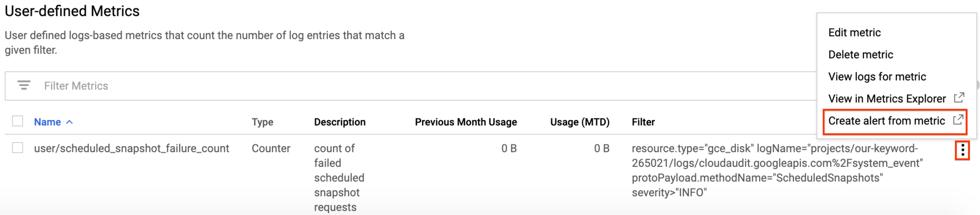Click the filter funnel icon
980x215 pixels.
[x=24, y=85]
